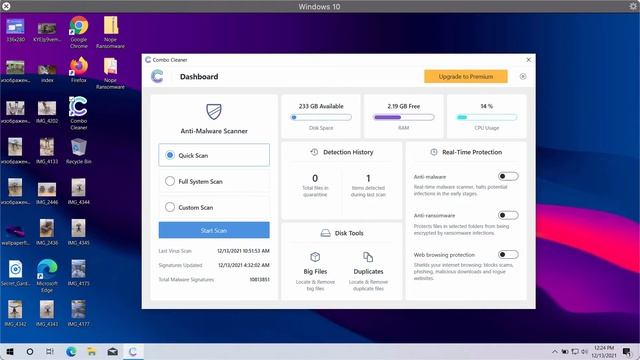Screen dimensions: 640x360
Task: Click taskbar clock showing 12:24 PM
Action: pos(604,351)
